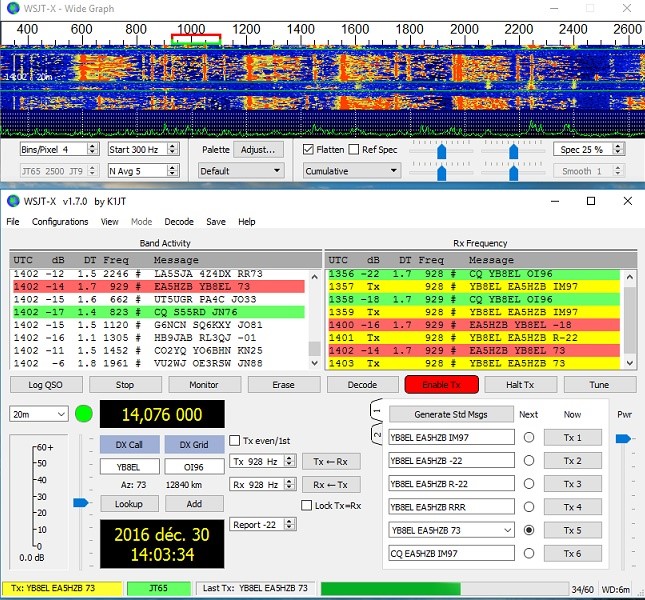This screenshot has height=600, width=645.
Task: Open the Configurations menu
Action: [60, 222]
